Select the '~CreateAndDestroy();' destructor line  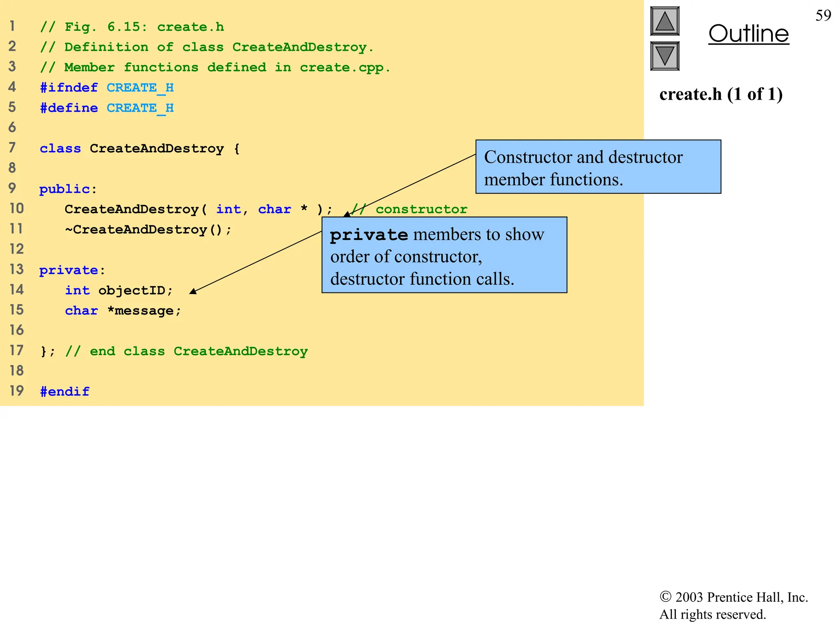(148, 229)
